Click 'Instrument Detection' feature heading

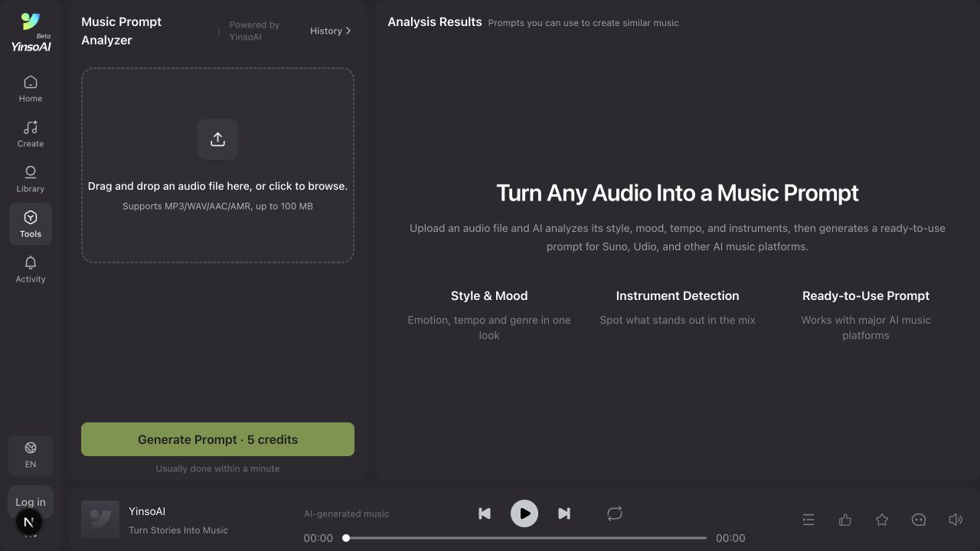[x=678, y=295]
